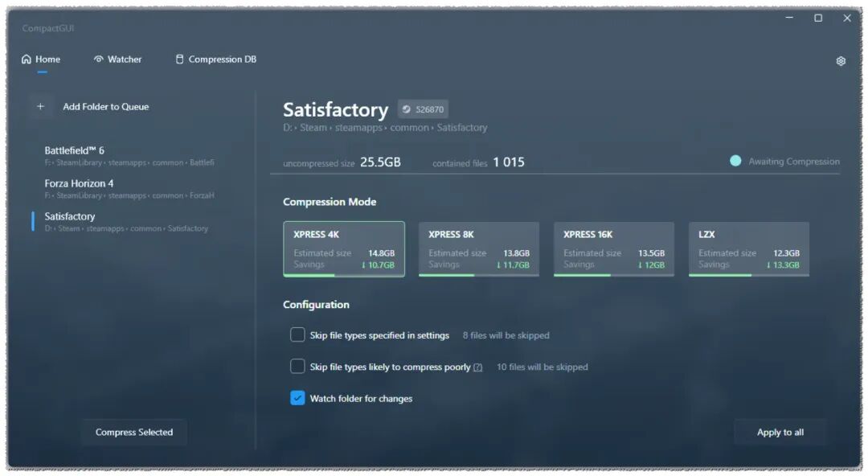Select LZX compression mode
This screenshot has width=868, height=476.
click(x=749, y=248)
